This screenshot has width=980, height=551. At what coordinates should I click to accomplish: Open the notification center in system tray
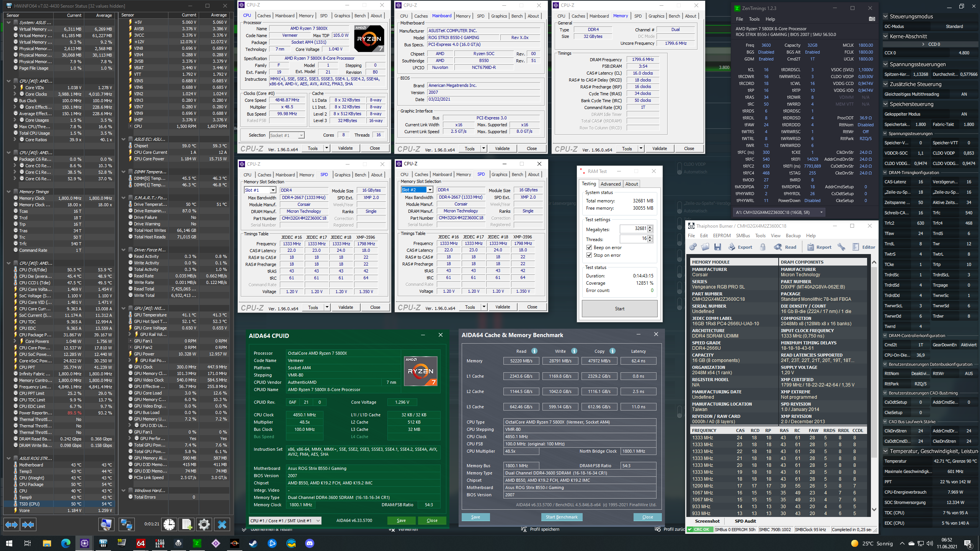pos(968,543)
